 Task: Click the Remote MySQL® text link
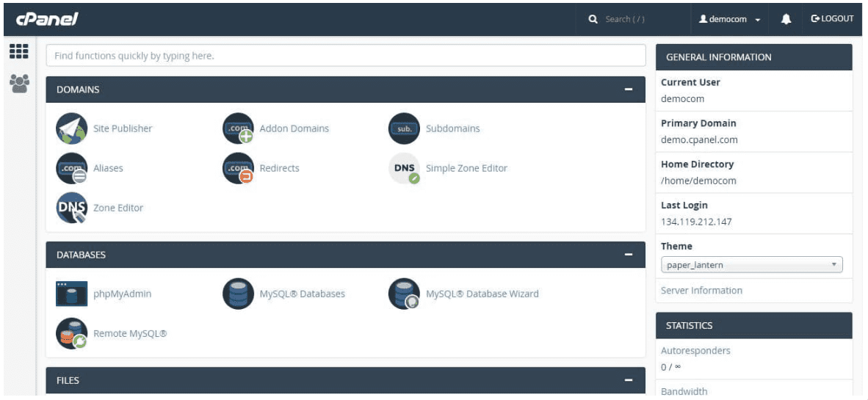(130, 334)
